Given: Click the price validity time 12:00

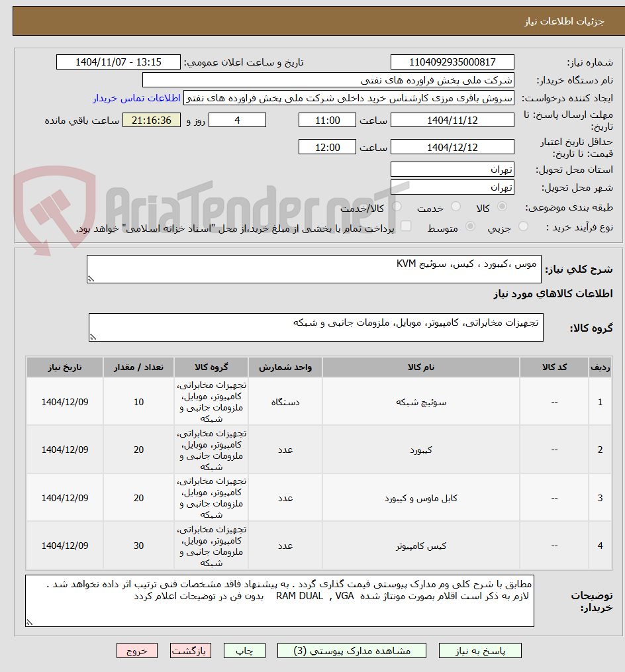Looking at the screenshot, I should point(327,147).
